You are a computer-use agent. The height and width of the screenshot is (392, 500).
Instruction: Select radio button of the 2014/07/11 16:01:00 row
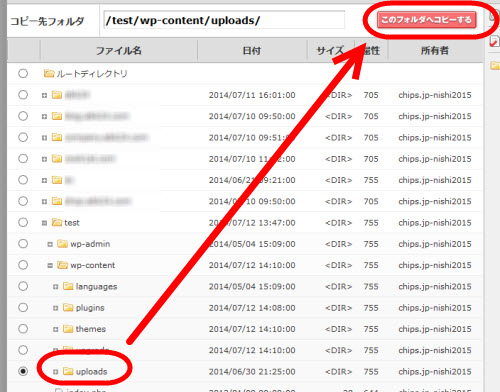click(x=23, y=95)
